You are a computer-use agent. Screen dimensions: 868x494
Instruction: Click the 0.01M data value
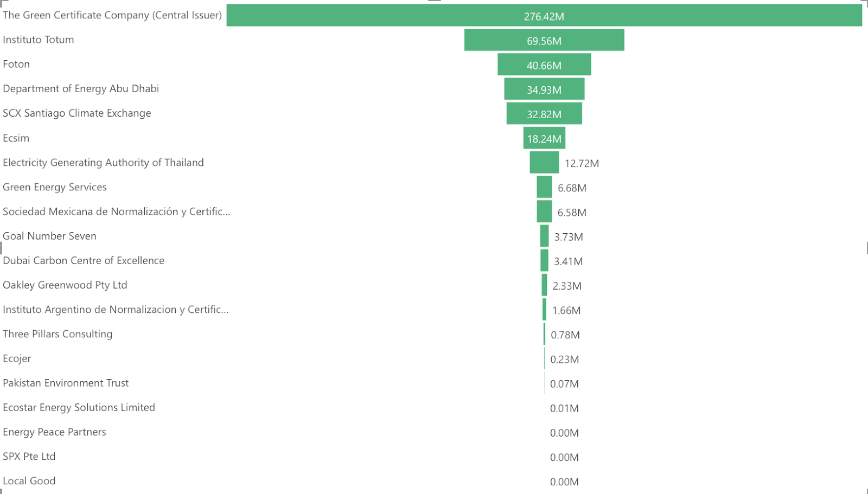click(564, 408)
